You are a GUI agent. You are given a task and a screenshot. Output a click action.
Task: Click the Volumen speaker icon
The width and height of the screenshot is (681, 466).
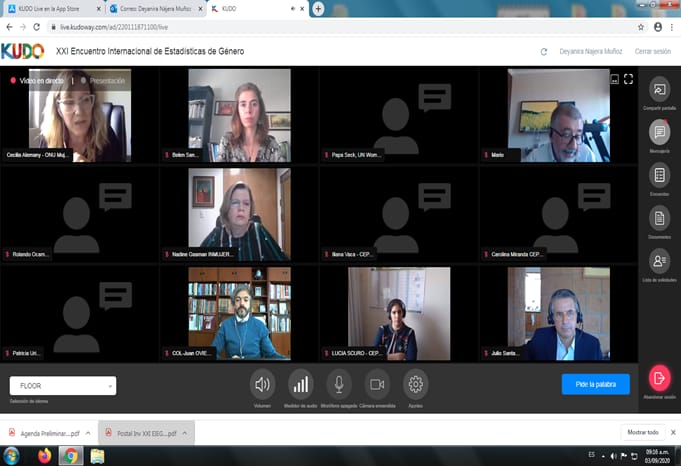(x=262, y=384)
